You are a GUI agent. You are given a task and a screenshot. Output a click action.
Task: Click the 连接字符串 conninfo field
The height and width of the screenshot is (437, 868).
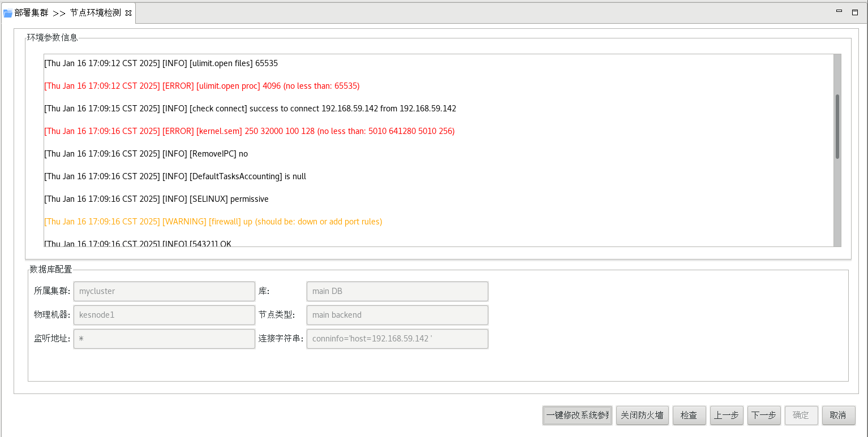click(x=397, y=339)
